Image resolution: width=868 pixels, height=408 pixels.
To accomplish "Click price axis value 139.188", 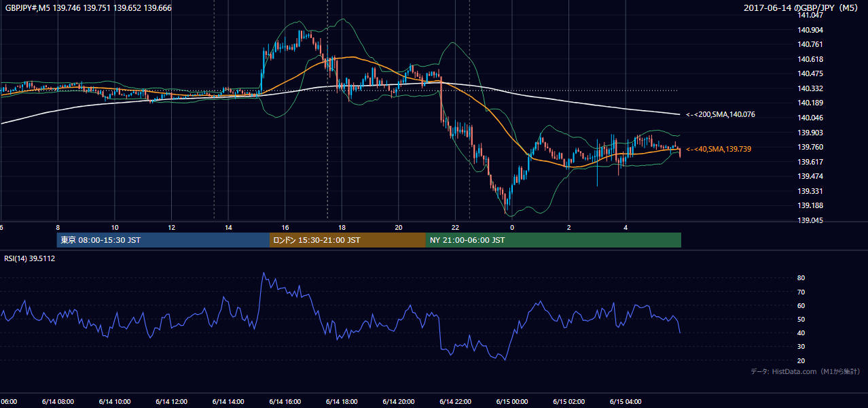I will 810,205.
